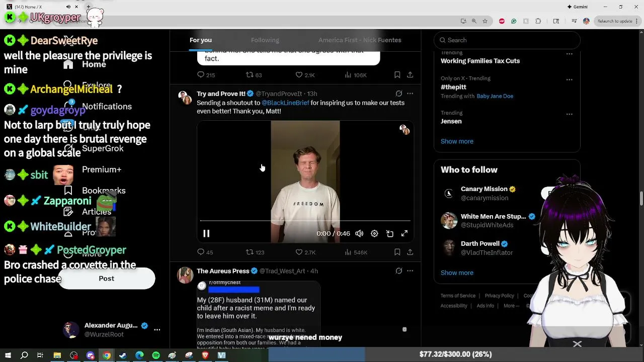
Task: Open Spotify from the taskbar
Action: 156,355
